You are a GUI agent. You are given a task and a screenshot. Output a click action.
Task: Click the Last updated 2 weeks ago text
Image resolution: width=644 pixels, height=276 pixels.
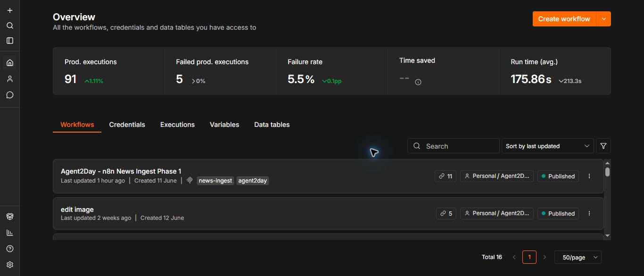[96, 217]
